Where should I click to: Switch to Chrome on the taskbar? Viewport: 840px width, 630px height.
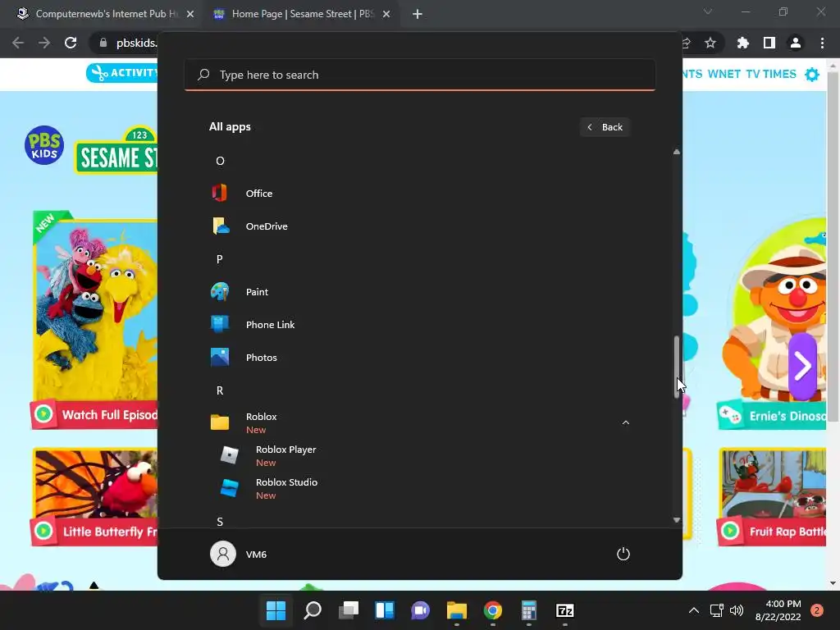(x=493, y=610)
